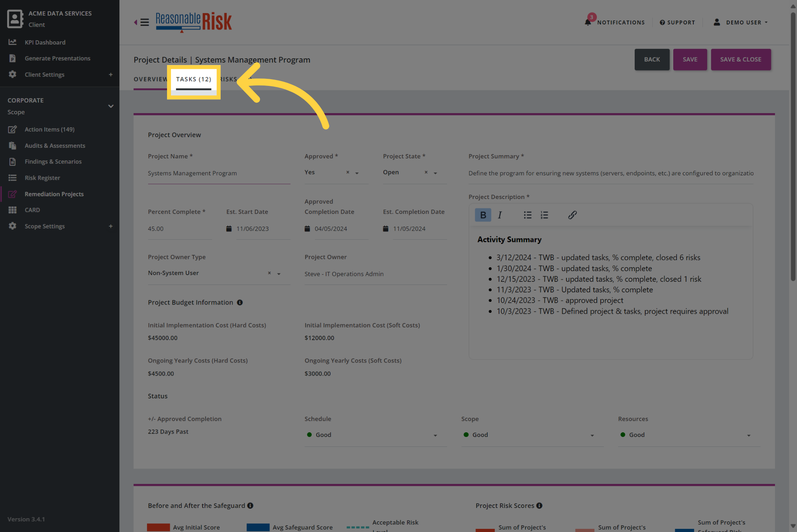Image resolution: width=797 pixels, height=532 pixels.
Task: Open KPI Dashboard in sidebar
Action: pyautogui.click(x=45, y=42)
